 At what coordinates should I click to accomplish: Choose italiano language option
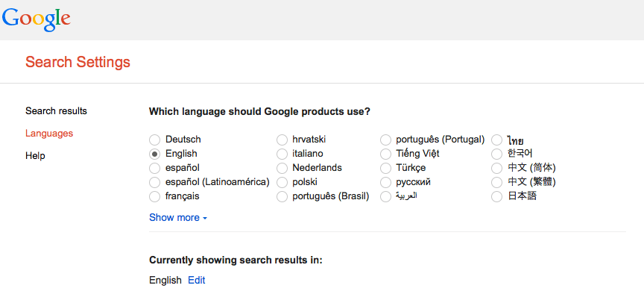pyautogui.click(x=282, y=154)
